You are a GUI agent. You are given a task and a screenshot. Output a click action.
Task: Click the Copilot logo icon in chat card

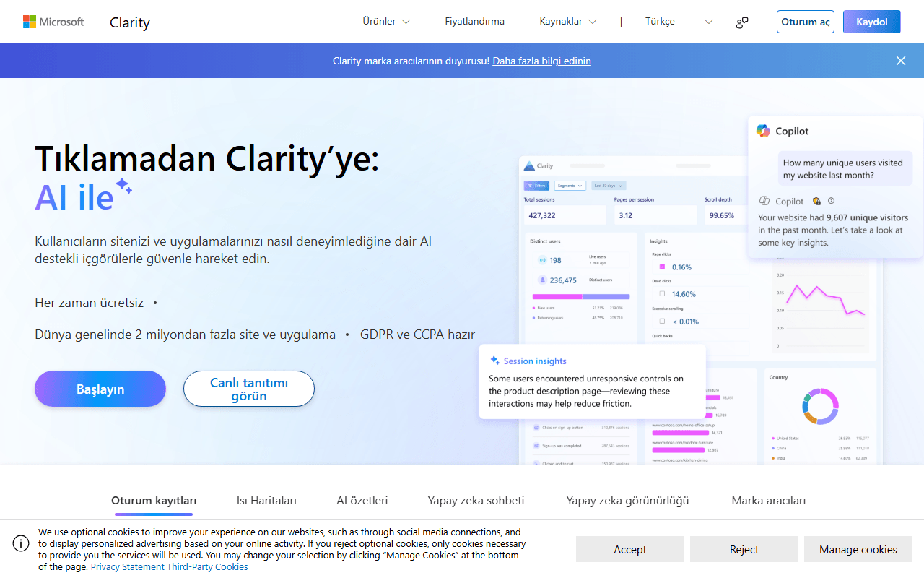pyautogui.click(x=763, y=131)
